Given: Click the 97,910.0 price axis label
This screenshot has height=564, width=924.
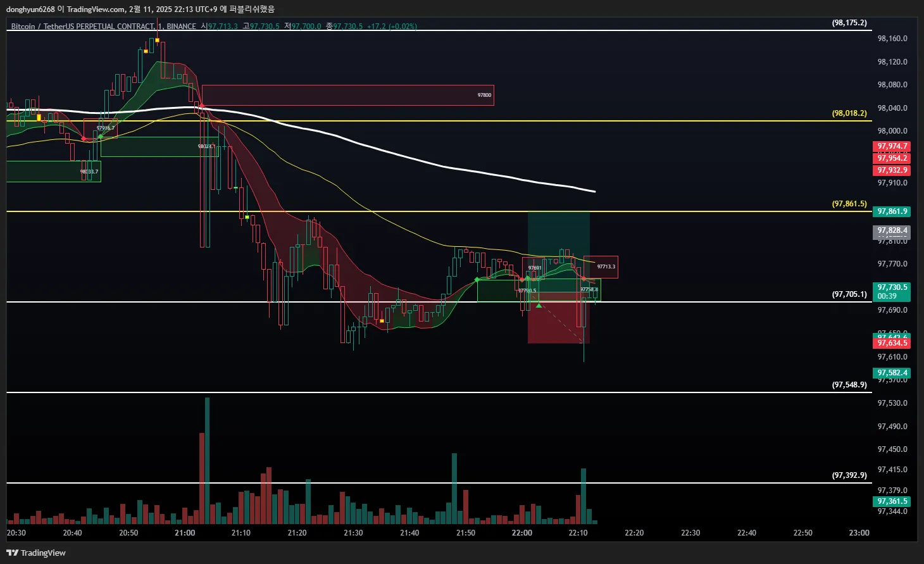Looking at the screenshot, I should 892,183.
